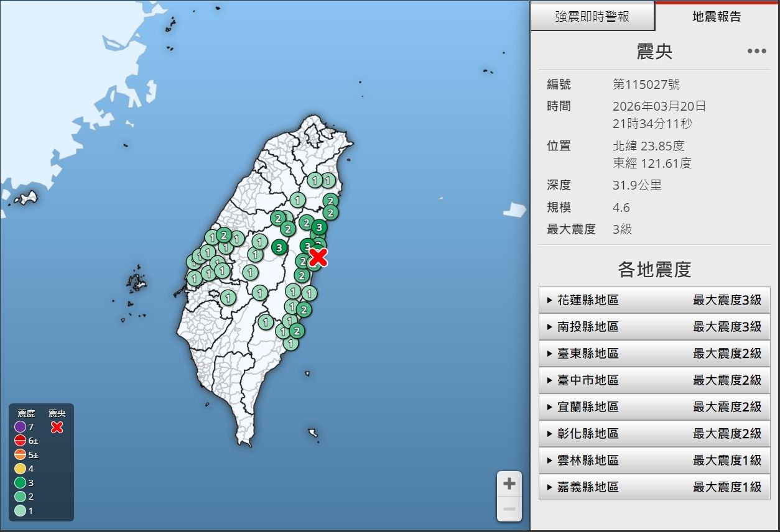The image size is (780, 532).
Task: Open the three-dot menu beside 震央
Action: tap(756, 52)
